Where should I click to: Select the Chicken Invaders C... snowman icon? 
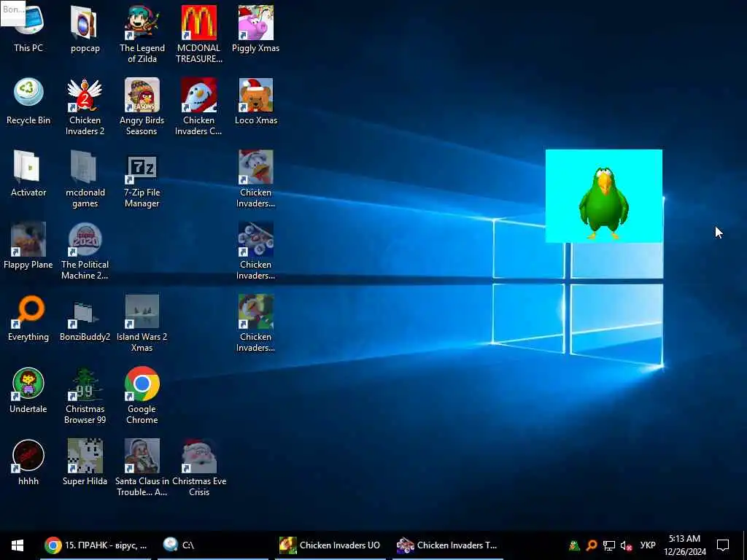(x=198, y=106)
